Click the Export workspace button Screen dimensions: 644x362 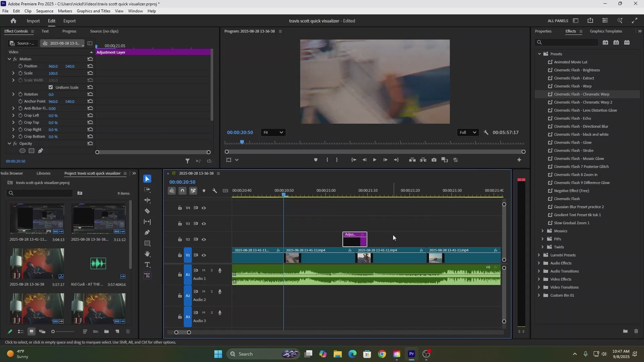click(x=69, y=21)
